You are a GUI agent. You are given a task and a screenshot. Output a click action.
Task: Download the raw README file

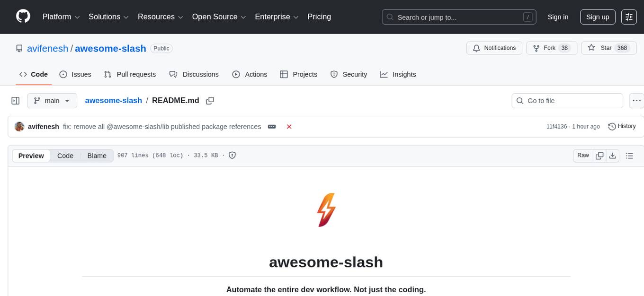coord(613,155)
